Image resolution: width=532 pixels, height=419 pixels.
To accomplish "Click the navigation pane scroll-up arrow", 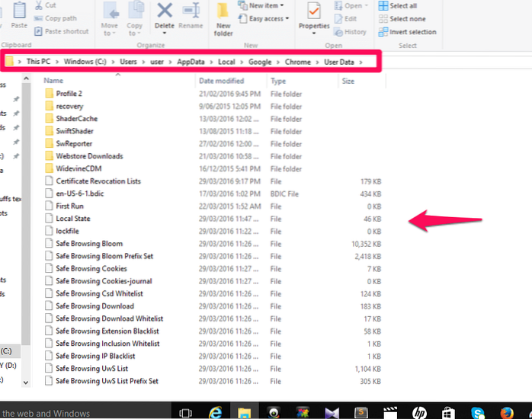I will (x=26, y=78).
